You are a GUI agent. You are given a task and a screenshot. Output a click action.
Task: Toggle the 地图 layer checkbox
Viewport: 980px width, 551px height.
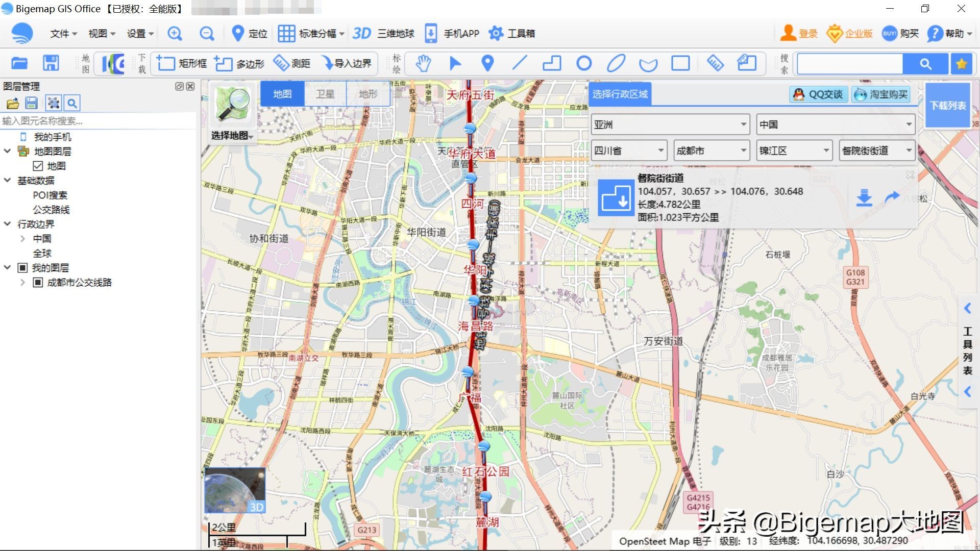[38, 166]
